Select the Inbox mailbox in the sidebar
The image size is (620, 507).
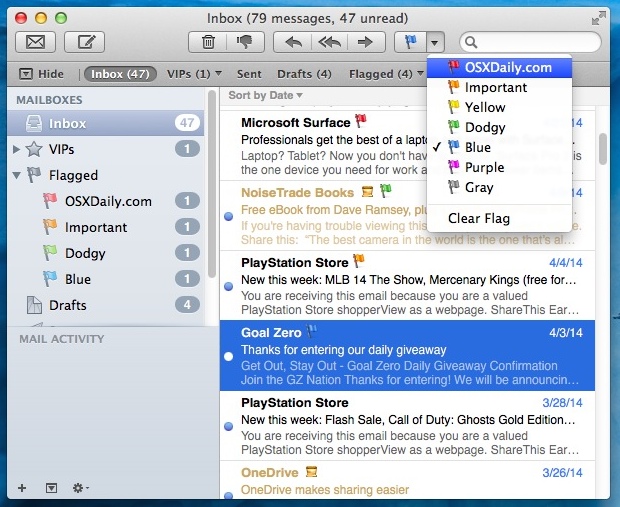point(106,123)
